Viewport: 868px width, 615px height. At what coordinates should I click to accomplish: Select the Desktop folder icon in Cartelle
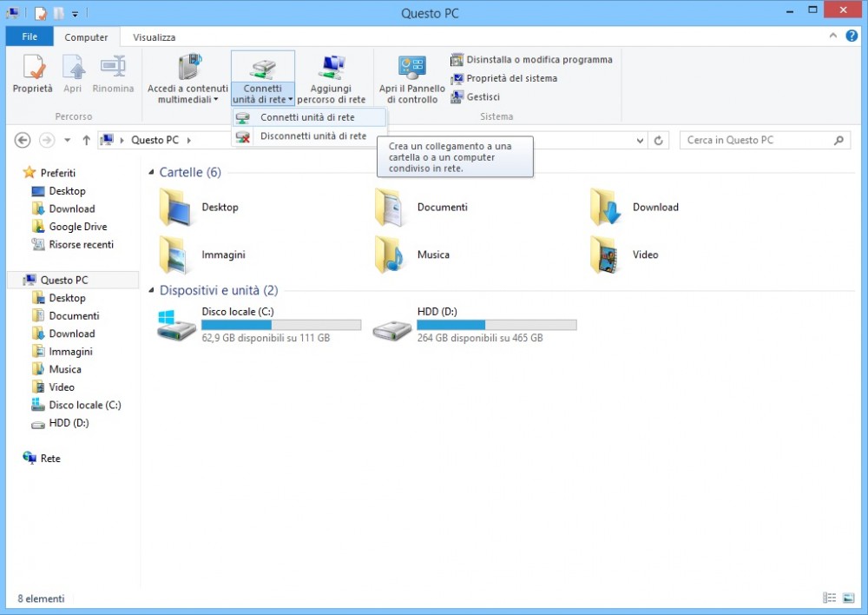tap(176, 208)
